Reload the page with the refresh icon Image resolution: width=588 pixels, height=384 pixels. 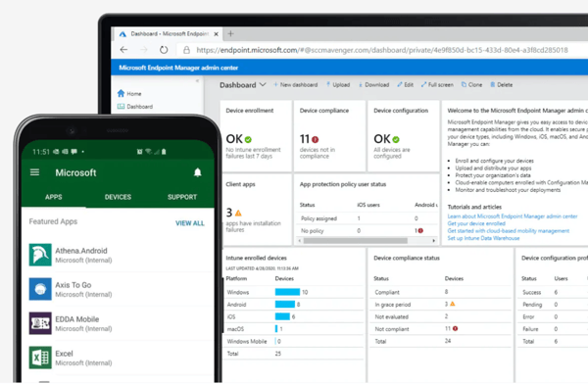point(164,50)
